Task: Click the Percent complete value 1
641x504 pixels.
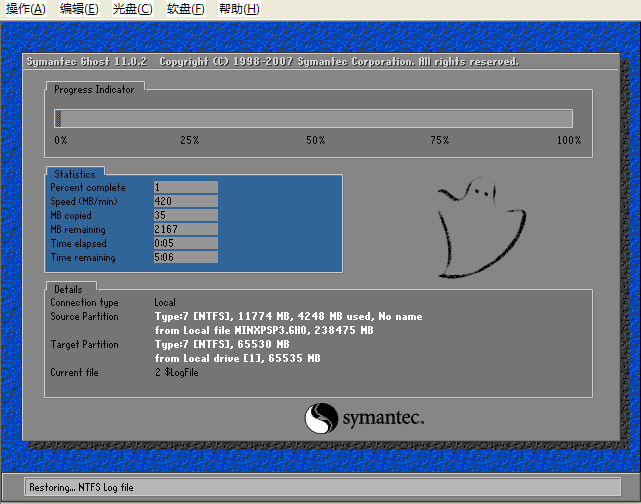Action: pyautogui.click(x=186, y=187)
